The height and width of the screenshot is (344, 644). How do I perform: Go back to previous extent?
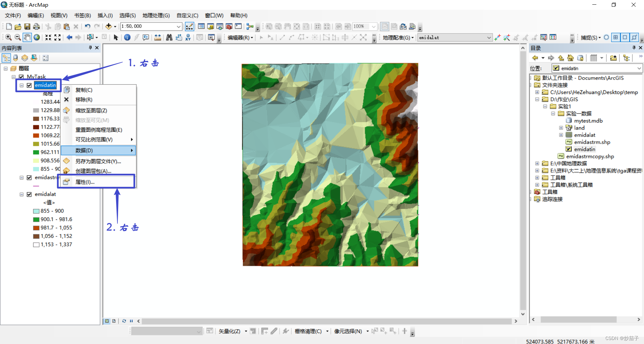69,37
